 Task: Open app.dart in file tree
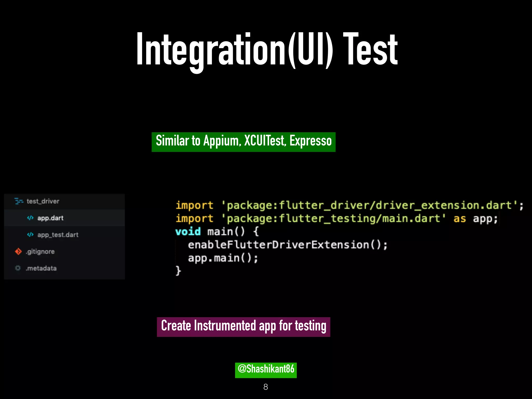click(50, 218)
